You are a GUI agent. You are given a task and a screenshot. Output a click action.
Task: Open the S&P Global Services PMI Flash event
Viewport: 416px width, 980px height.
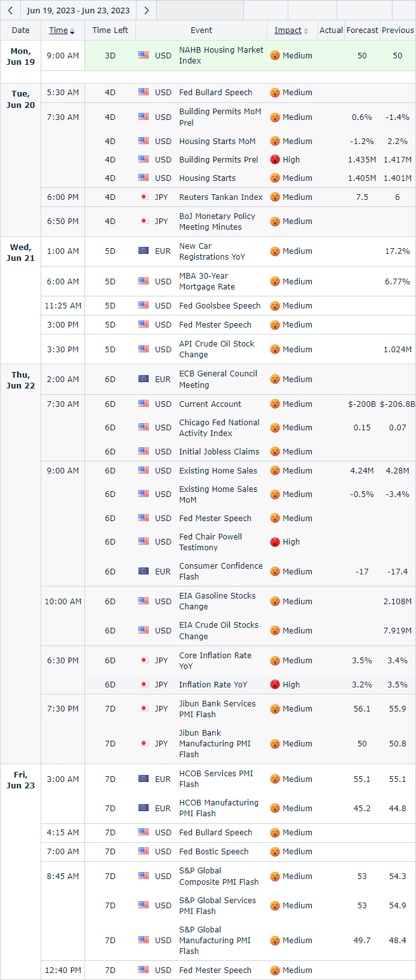tap(217, 906)
